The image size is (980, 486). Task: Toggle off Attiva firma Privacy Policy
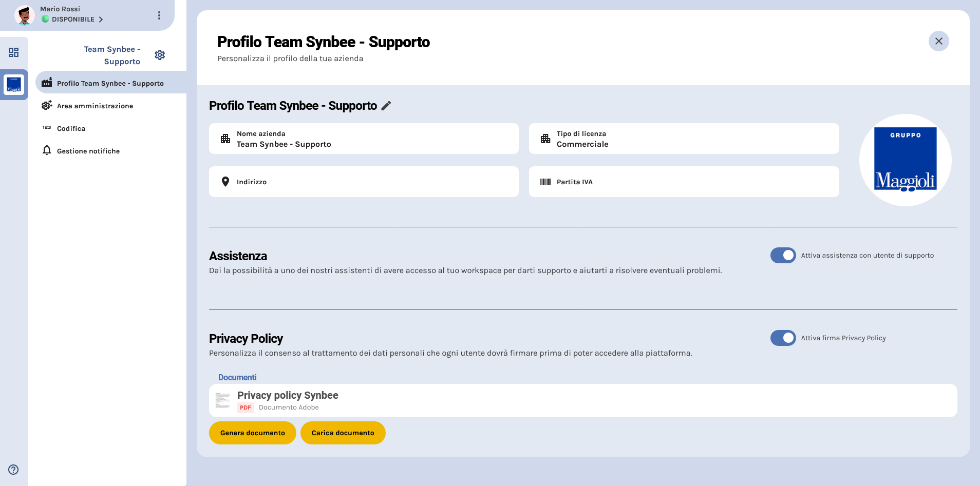click(783, 338)
